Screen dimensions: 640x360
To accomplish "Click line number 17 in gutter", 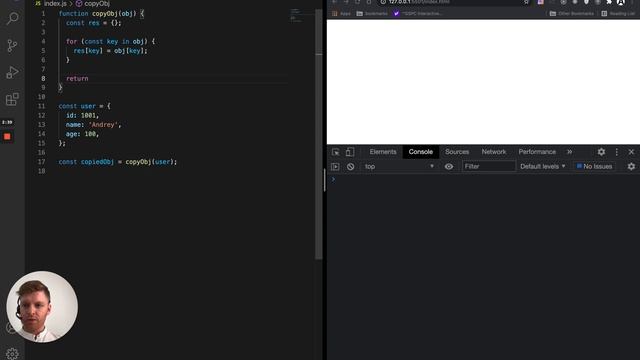I will click(41, 162).
